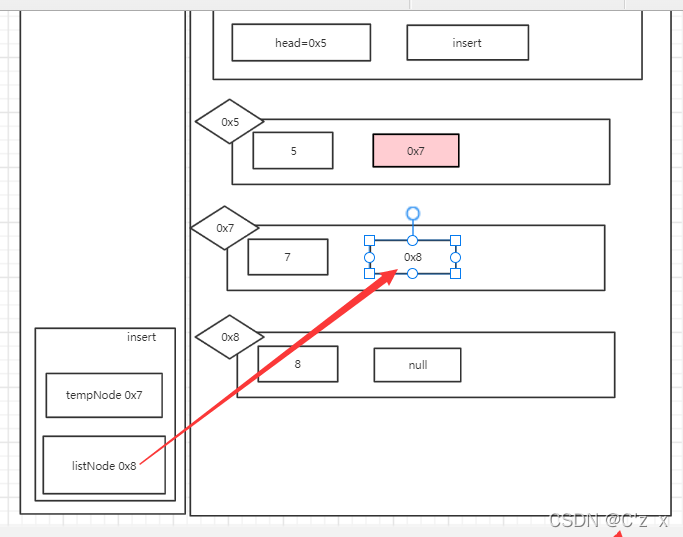Select the null pointer box
The image size is (683, 537).
pyautogui.click(x=417, y=365)
